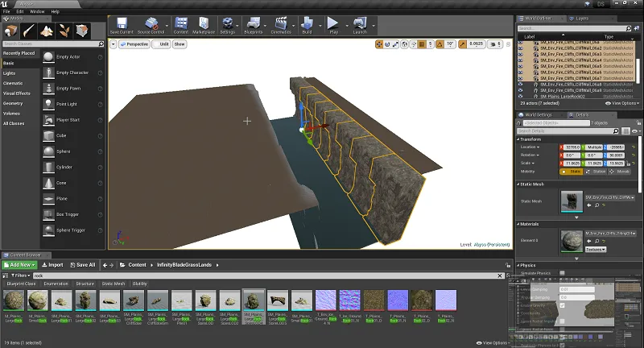Viewport: 644px width, 348px height.
Task: Toggle world/local coordinate system globe icon
Action: [x=405, y=44]
